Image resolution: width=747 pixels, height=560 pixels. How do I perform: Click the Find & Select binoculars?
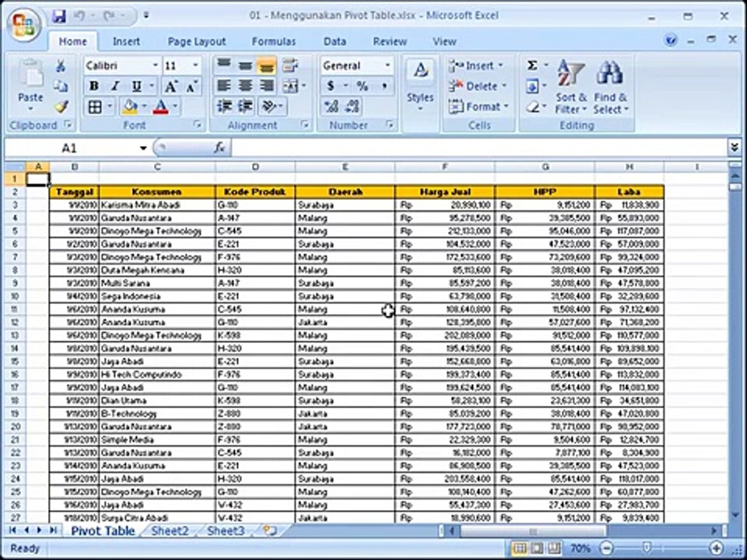(x=610, y=87)
